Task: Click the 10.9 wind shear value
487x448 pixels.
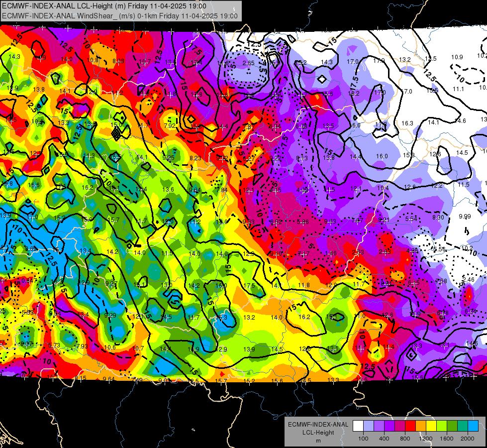Action: 457,57
